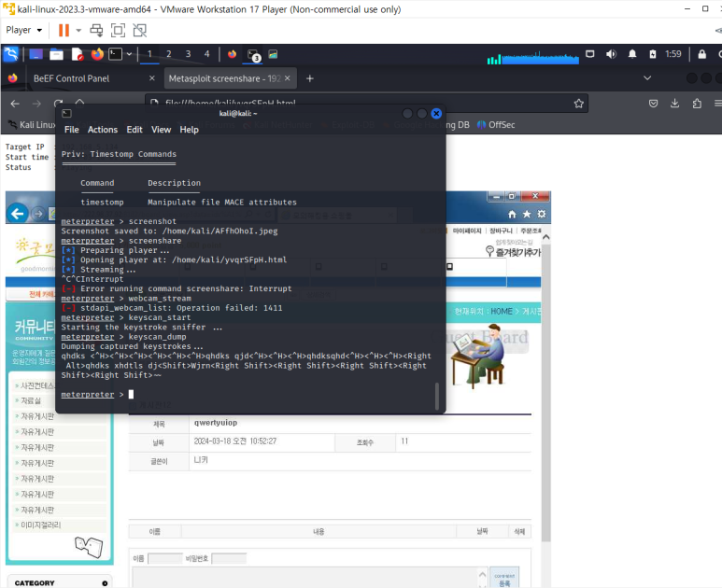The height and width of the screenshot is (588, 722).
Task: Launch Firefox from the Kali panel
Action: point(97,54)
